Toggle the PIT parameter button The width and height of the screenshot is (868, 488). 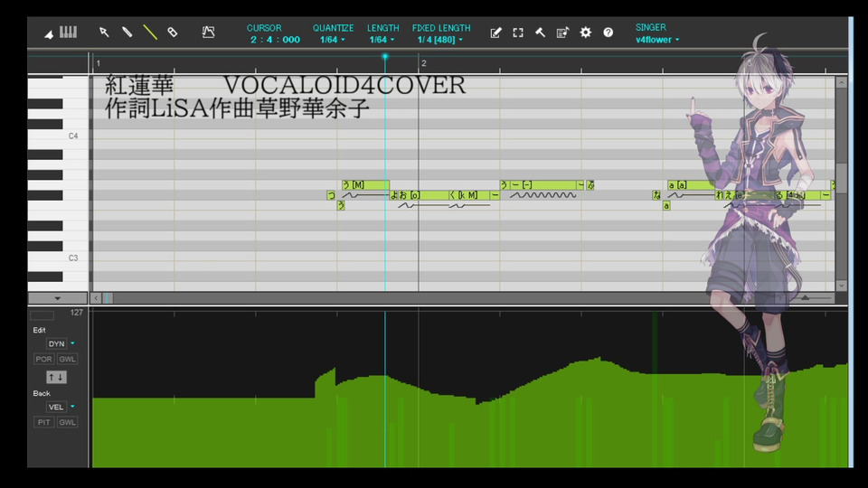point(43,422)
